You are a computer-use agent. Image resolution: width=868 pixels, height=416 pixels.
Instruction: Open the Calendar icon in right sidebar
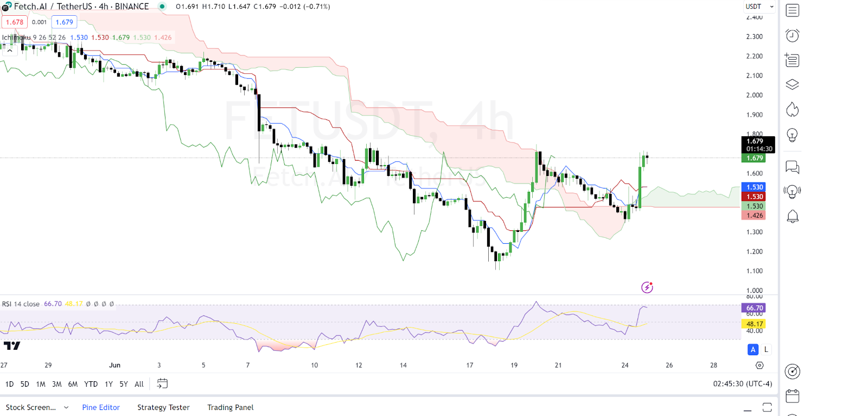click(792, 396)
